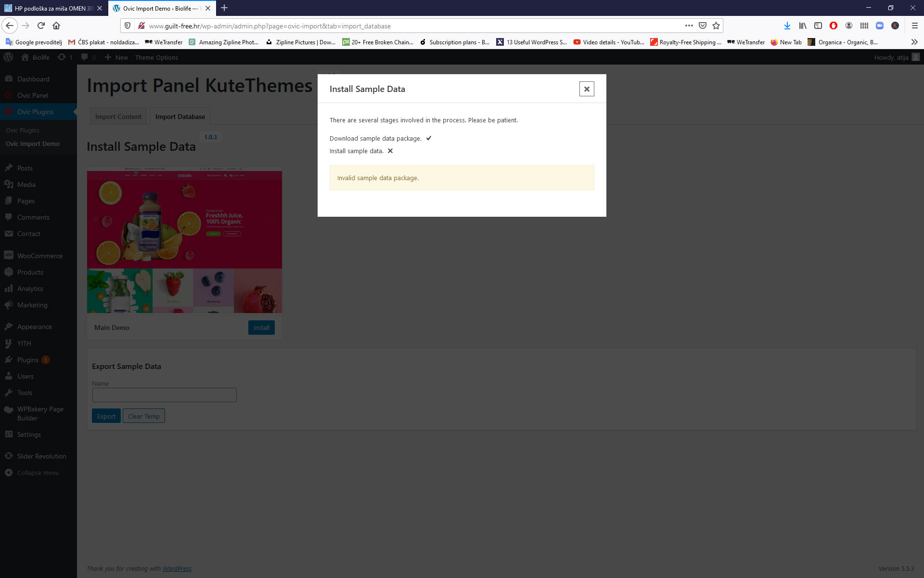Show more bookmarks chevron
Image resolution: width=924 pixels, height=578 pixels.
coord(914,42)
